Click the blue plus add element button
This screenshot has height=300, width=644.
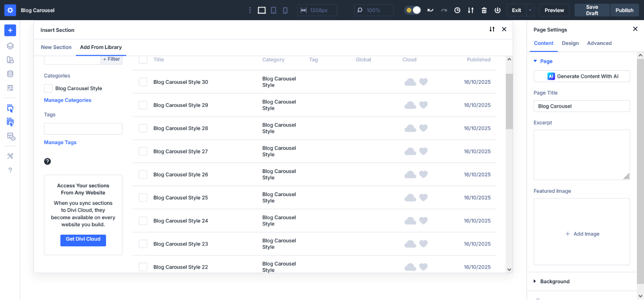point(10,30)
